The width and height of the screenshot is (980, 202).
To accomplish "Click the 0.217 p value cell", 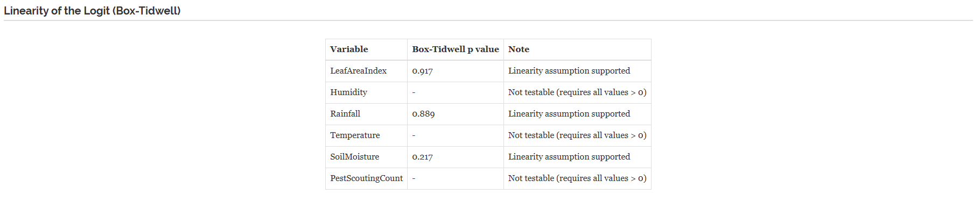I will [456, 157].
